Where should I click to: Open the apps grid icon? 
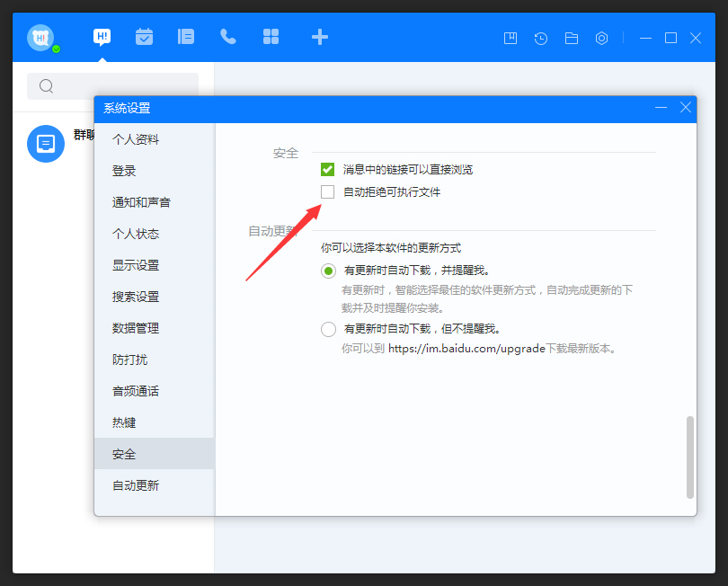271,37
